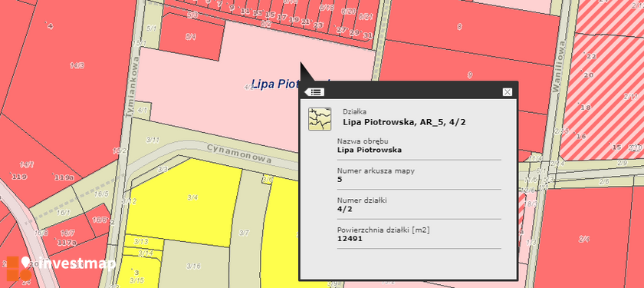
Task: Select parcel 5/4 on the map
Action: pos(191,37)
